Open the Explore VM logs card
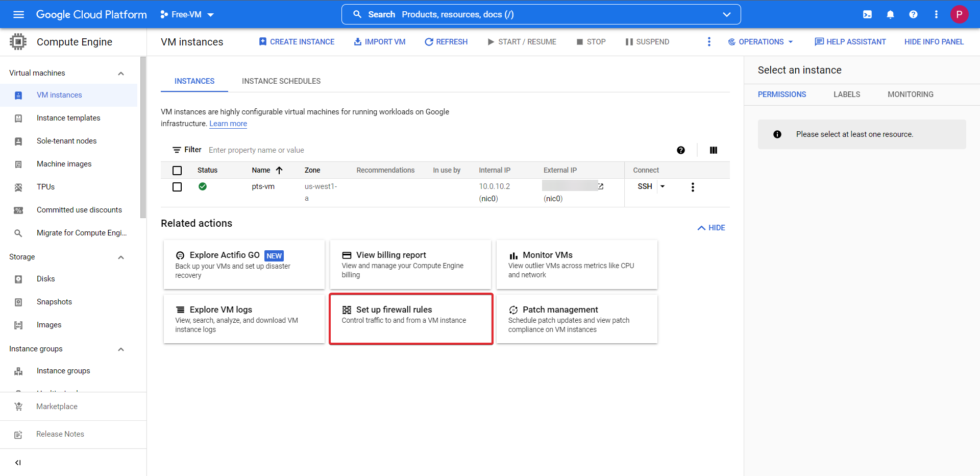This screenshot has width=980, height=476. tap(244, 319)
